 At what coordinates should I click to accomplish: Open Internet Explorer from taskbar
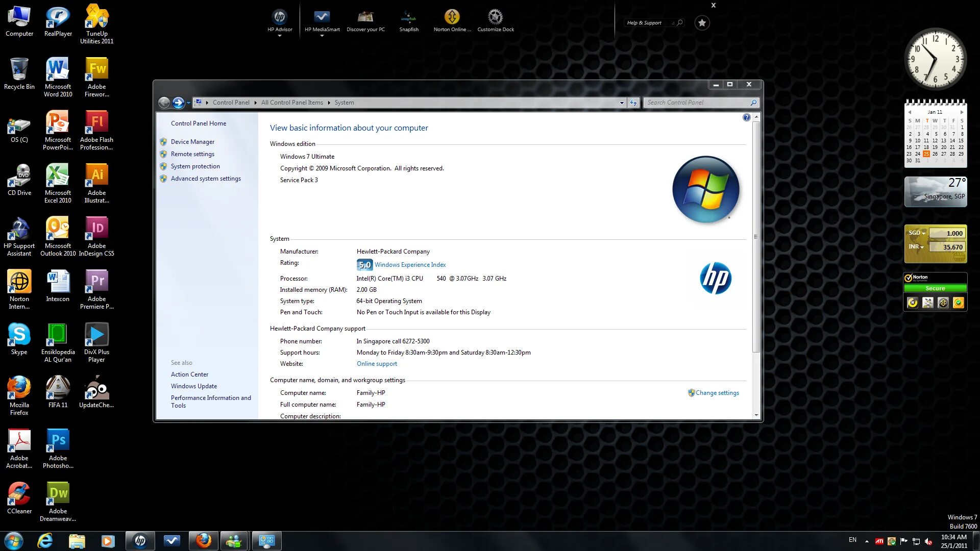[45, 541]
